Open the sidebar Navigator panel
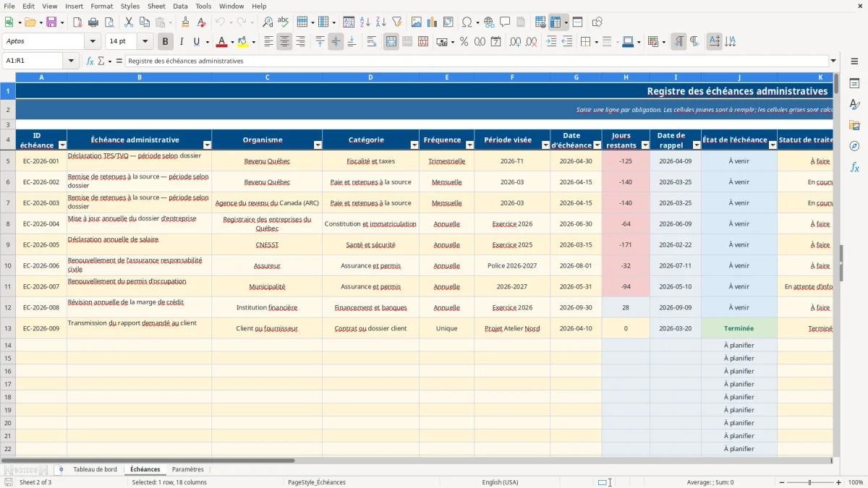Image resolution: width=868 pixels, height=488 pixels. (x=854, y=146)
